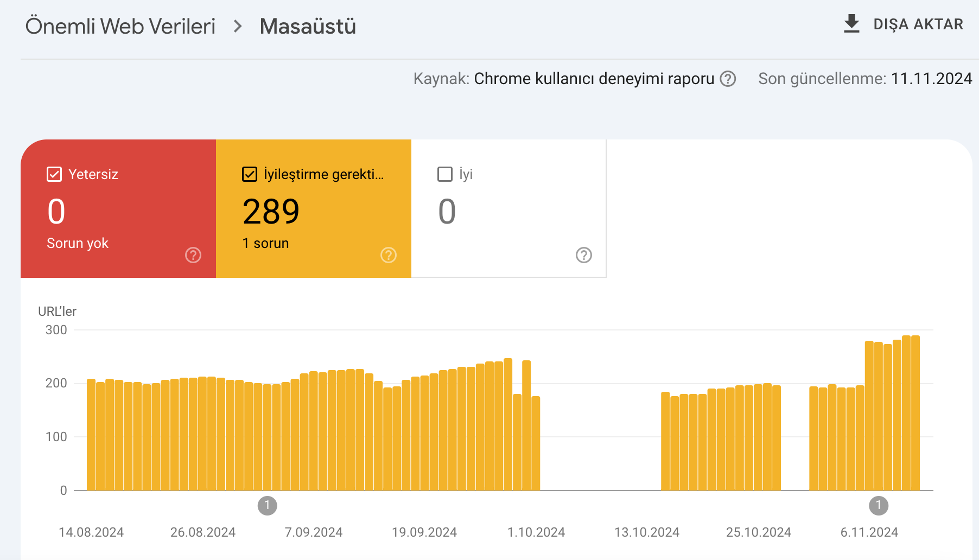This screenshot has height=560, width=979.
Task: Select the Yetersiz red summary card
Action: tap(118, 208)
